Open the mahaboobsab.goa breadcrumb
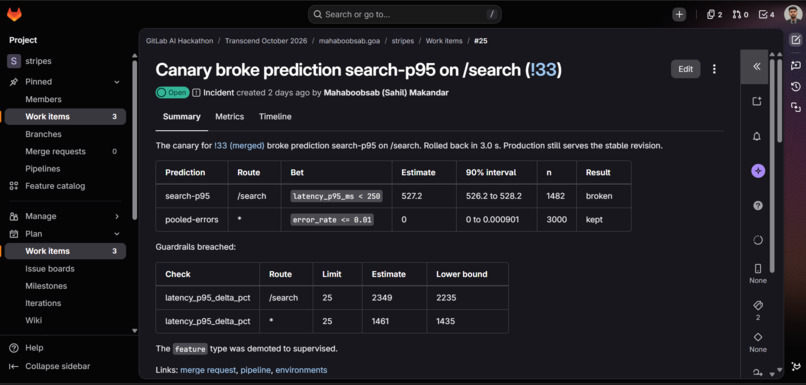This screenshot has height=385, width=806. pyautogui.click(x=349, y=41)
